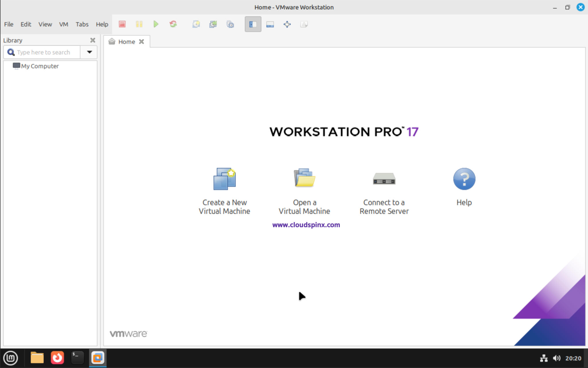Take a snapshot of the VM
588x368 pixels.
[x=196, y=24]
